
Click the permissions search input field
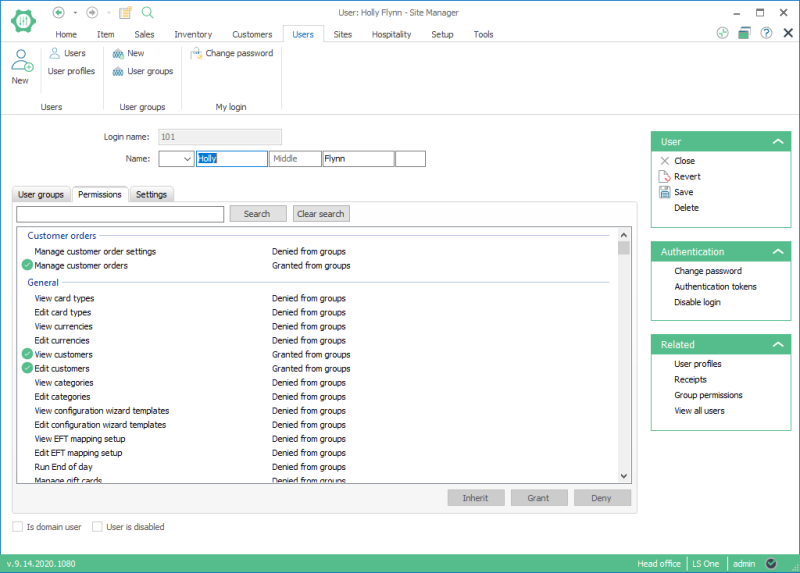[120, 214]
